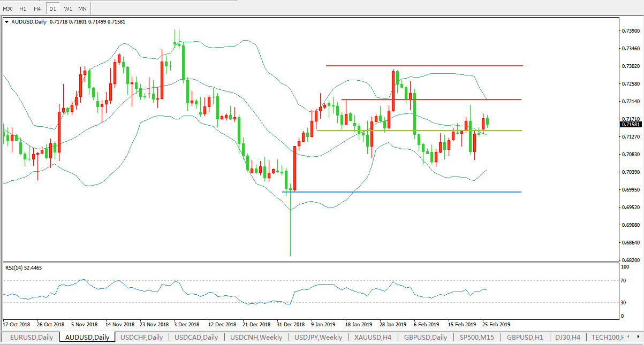The width and height of the screenshot is (644, 345).
Task: Switch to M30 timeframe
Action: 8,9
